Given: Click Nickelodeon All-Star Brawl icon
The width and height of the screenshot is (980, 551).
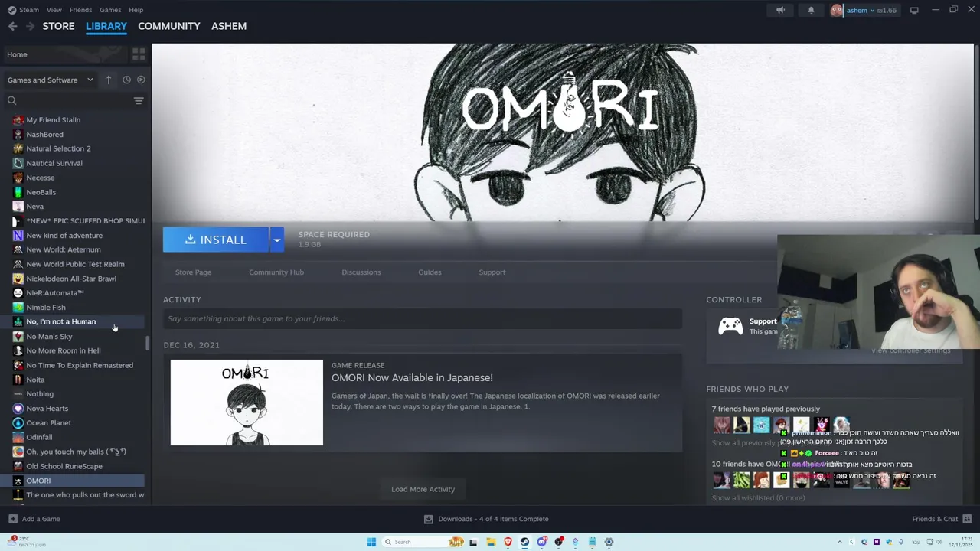Looking at the screenshot, I should click(x=18, y=279).
